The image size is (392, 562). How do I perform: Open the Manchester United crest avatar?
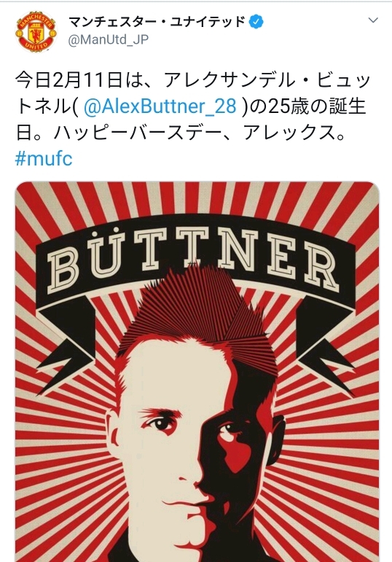coord(36,31)
